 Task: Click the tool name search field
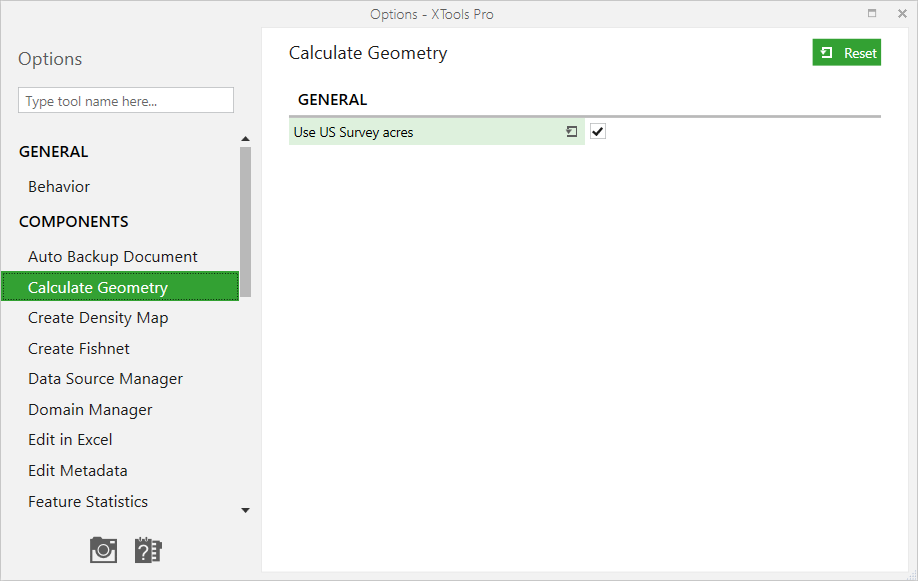126,100
